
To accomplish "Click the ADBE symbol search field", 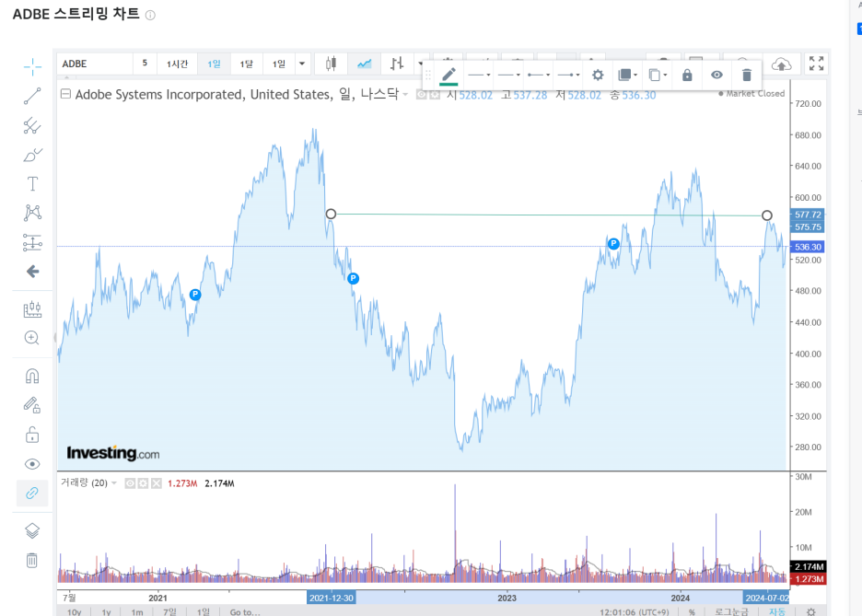I will 95,64.
